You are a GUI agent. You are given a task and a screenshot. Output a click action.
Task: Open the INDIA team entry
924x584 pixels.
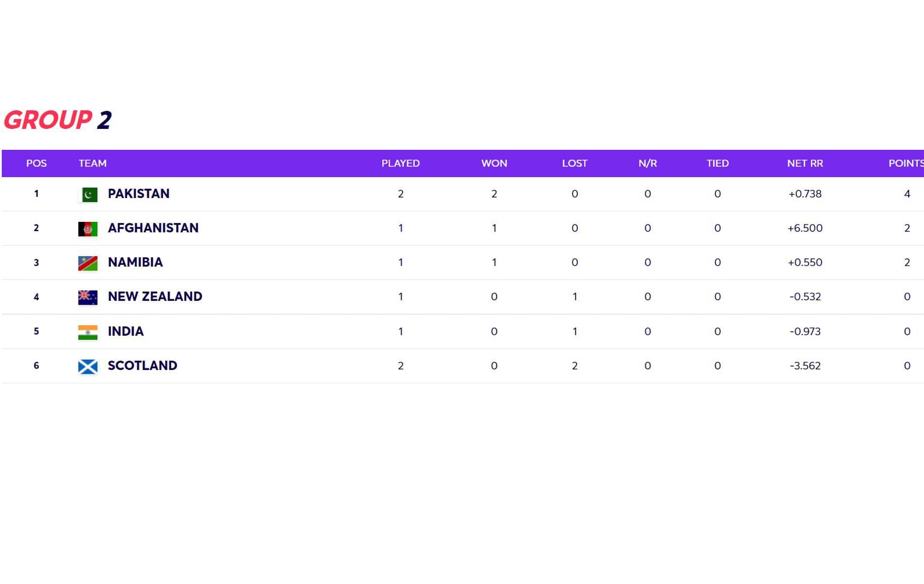point(126,331)
